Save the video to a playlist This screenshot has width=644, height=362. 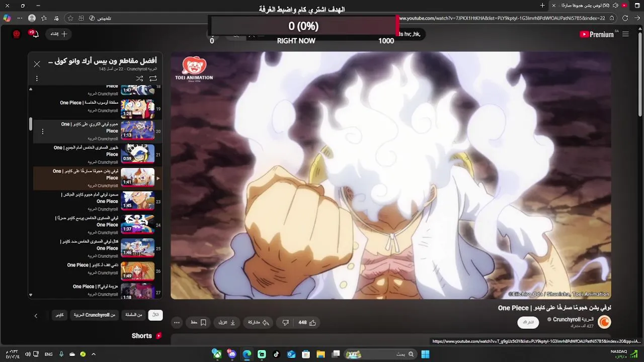click(199, 322)
